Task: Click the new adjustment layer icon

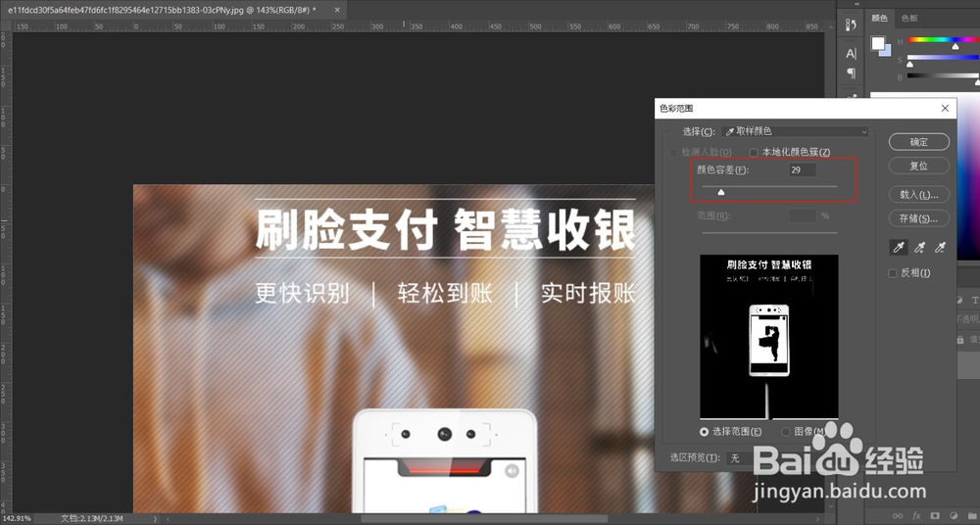Action: pos(954,516)
